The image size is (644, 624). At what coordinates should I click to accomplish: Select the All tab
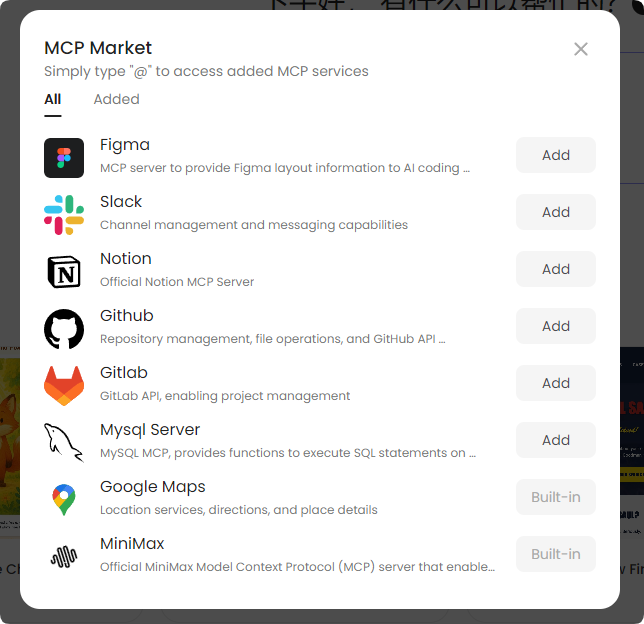tap(53, 99)
